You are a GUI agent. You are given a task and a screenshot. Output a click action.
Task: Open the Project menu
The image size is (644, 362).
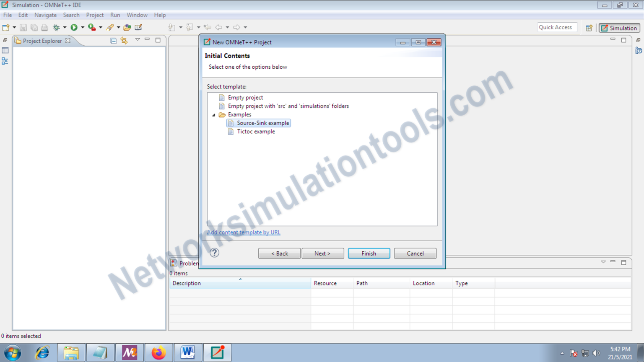[x=94, y=15]
